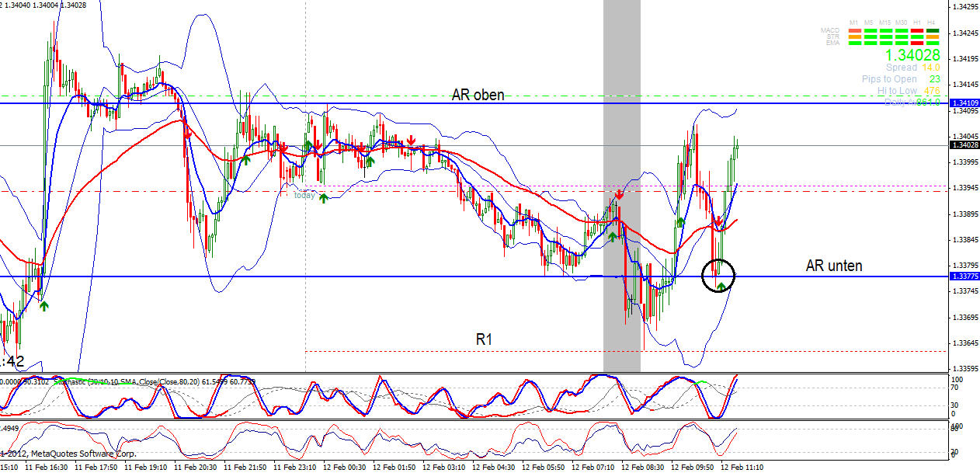Screen dimensions: 980x473
Task: Select the H4 timeframe label in the dashboard
Action: pos(933,23)
